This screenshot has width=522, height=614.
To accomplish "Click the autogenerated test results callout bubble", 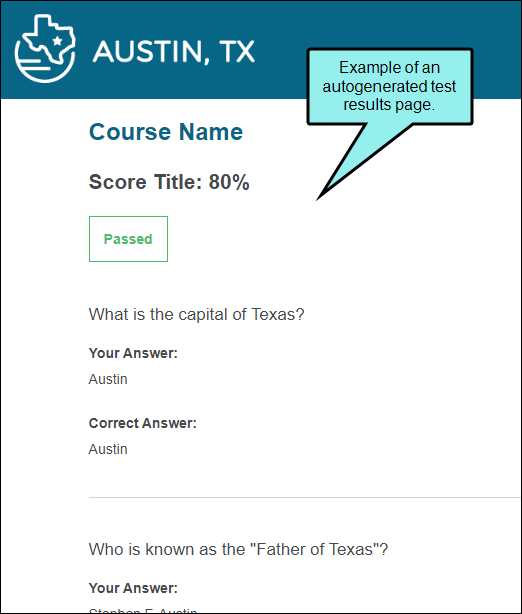I will pyautogui.click(x=390, y=87).
